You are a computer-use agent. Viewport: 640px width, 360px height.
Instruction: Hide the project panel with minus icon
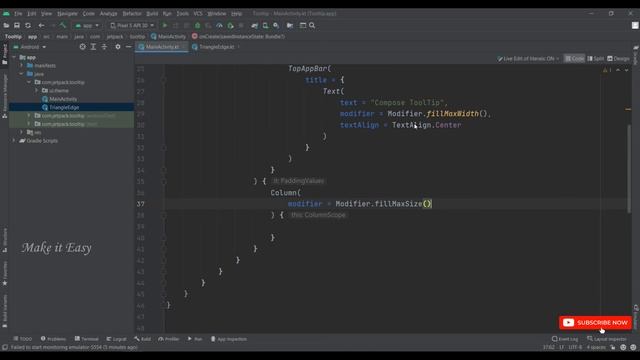(128, 47)
